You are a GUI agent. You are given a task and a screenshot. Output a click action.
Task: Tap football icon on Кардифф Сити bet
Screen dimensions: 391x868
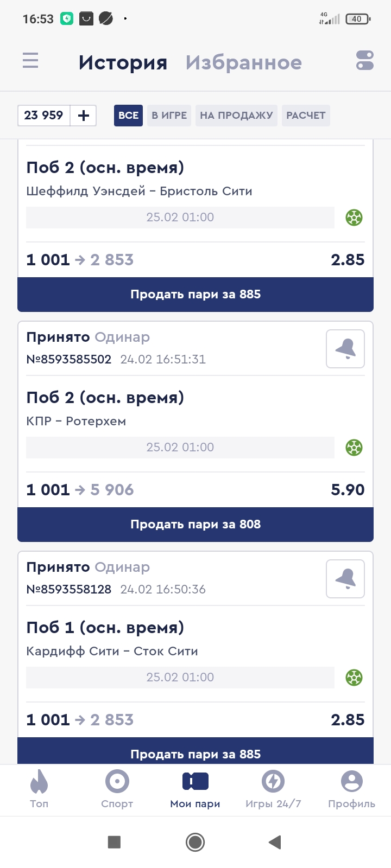[354, 678]
